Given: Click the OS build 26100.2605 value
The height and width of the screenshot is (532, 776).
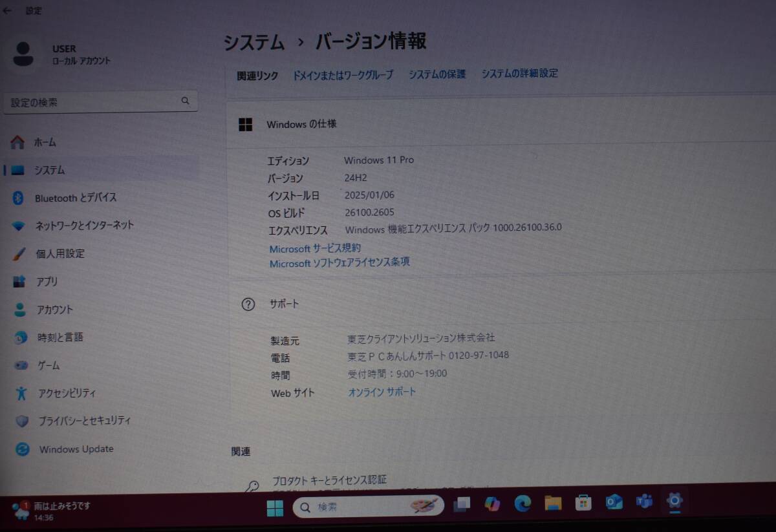Looking at the screenshot, I should (369, 212).
